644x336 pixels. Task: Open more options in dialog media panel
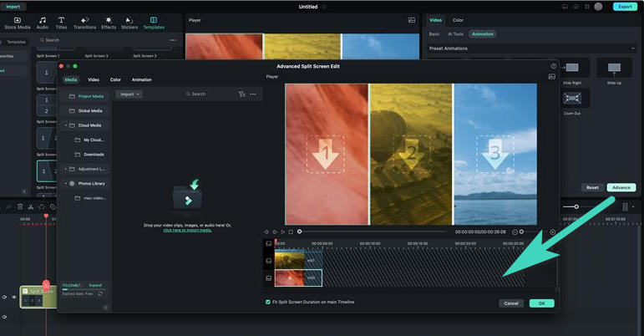point(253,94)
